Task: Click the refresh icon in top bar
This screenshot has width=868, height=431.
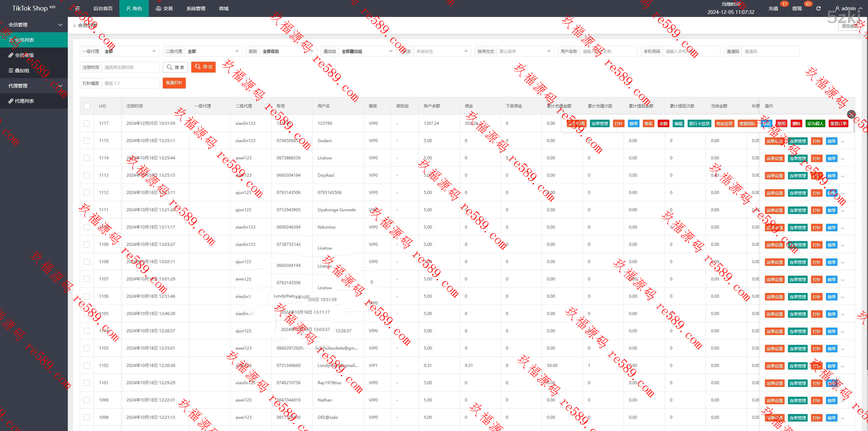Action: click(x=818, y=8)
